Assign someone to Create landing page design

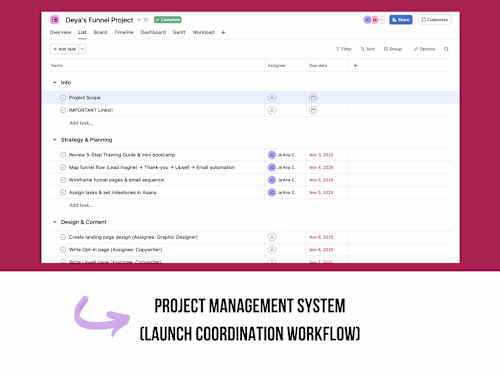click(x=272, y=237)
